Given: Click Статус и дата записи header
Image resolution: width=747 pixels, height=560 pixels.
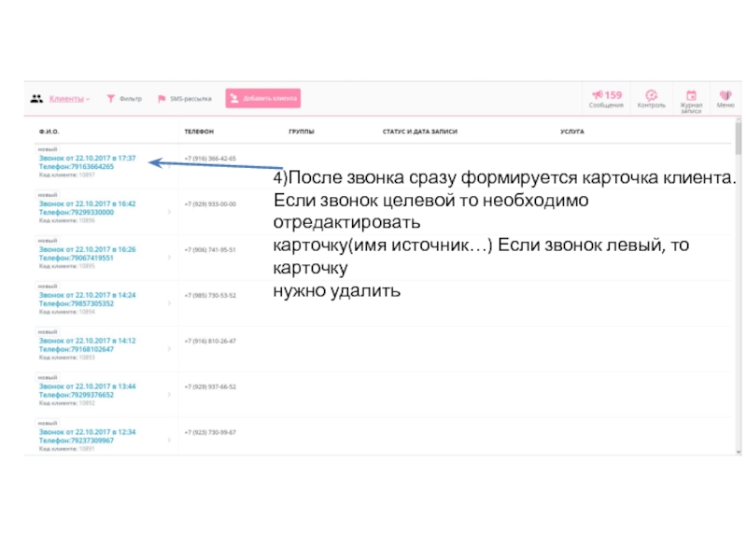Looking at the screenshot, I should (x=419, y=132).
